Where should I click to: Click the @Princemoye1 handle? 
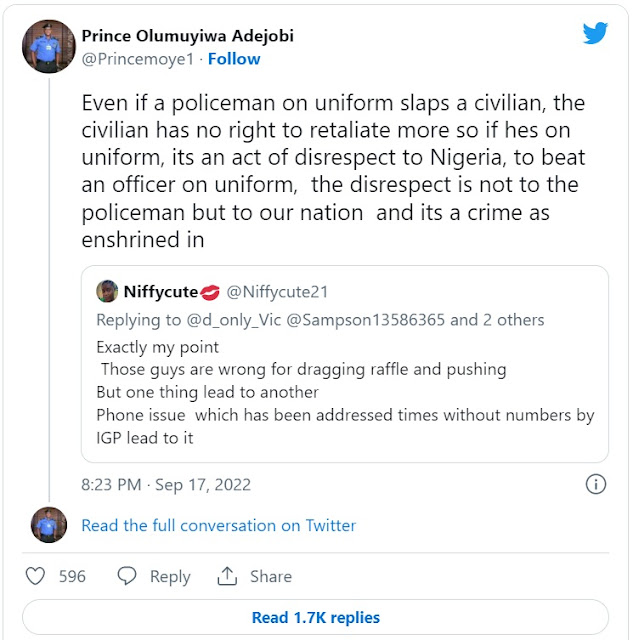[x=138, y=59]
